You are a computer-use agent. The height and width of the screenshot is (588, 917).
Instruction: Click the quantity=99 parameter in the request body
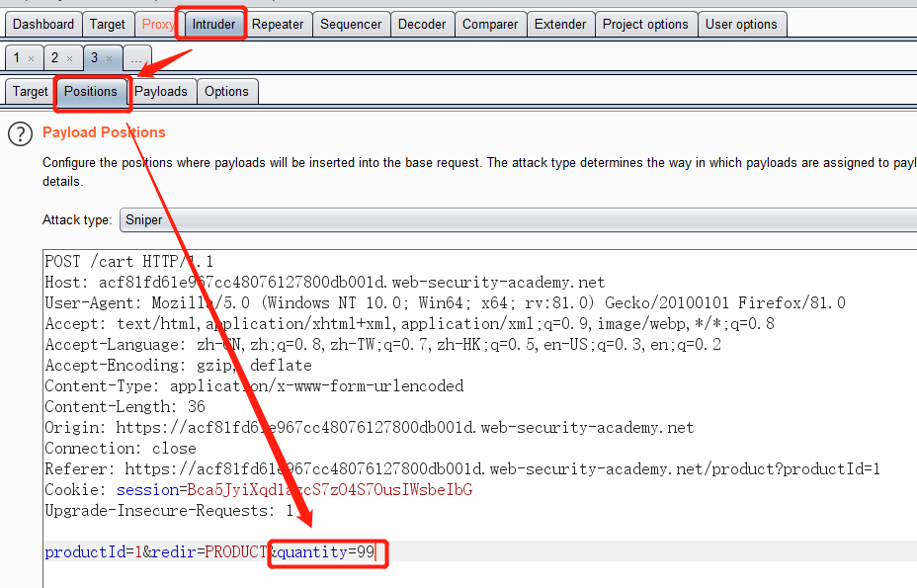[x=327, y=553]
